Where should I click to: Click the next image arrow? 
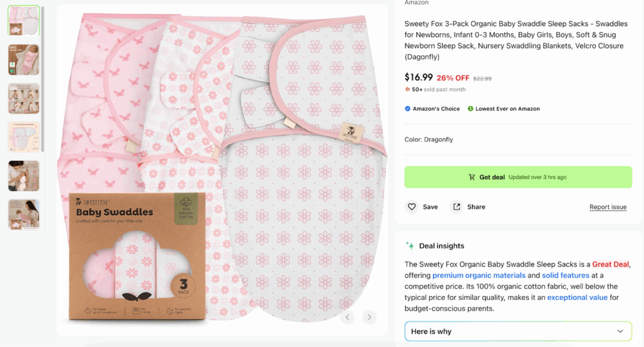(x=370, y=317)
